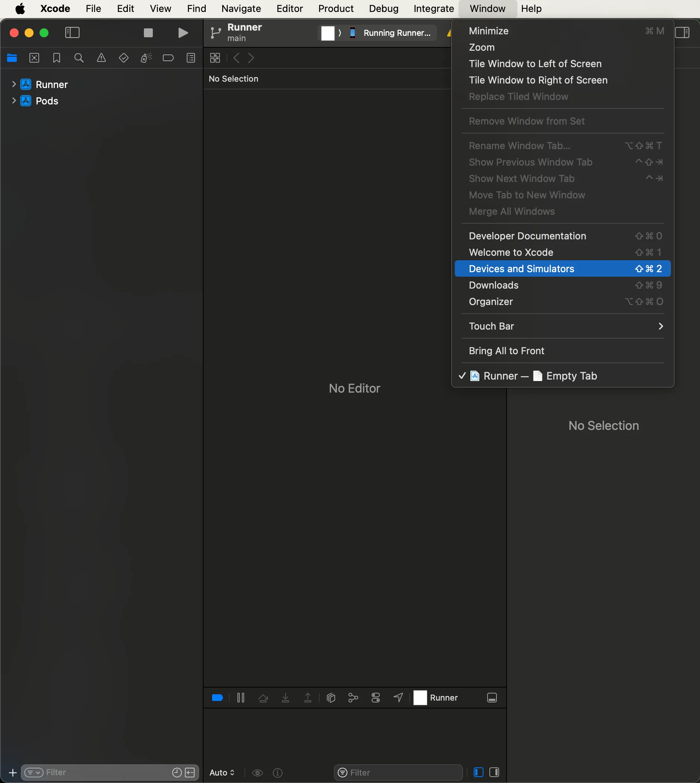700x783 pixels.
Task: Click the black scheme swatch in toolbar
Action: tap(328, 33)
